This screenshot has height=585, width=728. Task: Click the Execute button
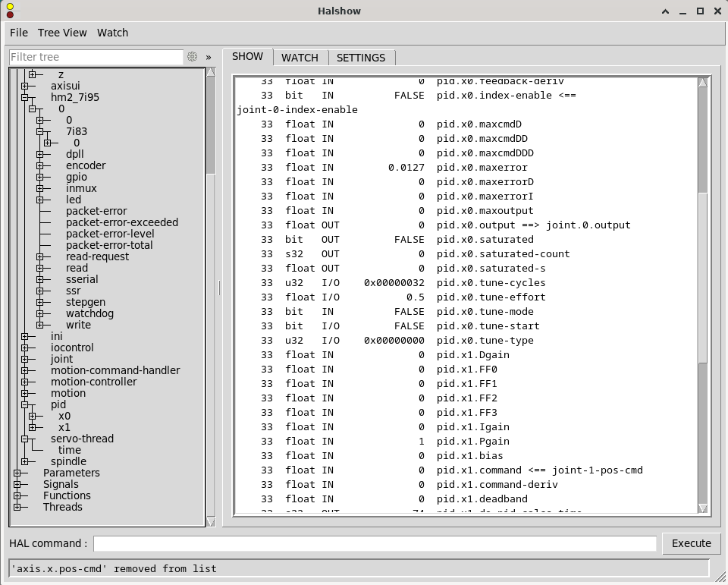(692, 543)
